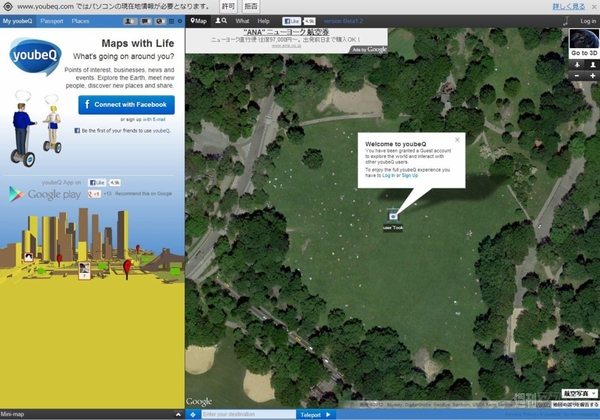Click Log in link in welcome popup

click(388, 175)
